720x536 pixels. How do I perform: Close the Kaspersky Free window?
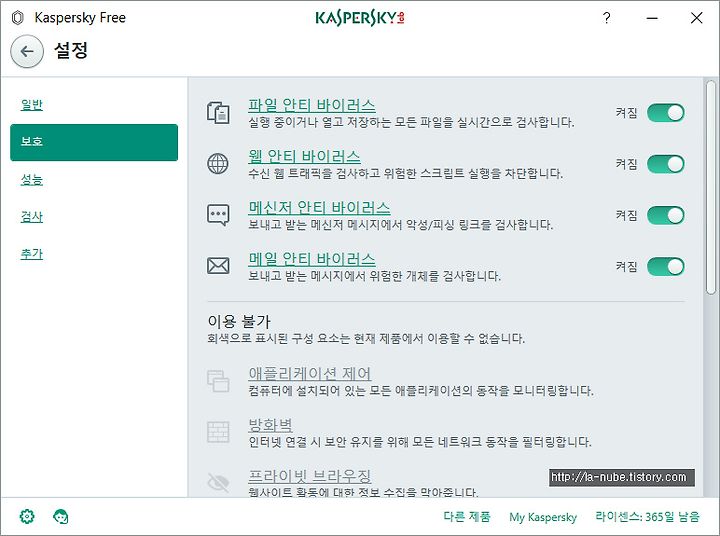pyautogui.click(x=697, y=18)
